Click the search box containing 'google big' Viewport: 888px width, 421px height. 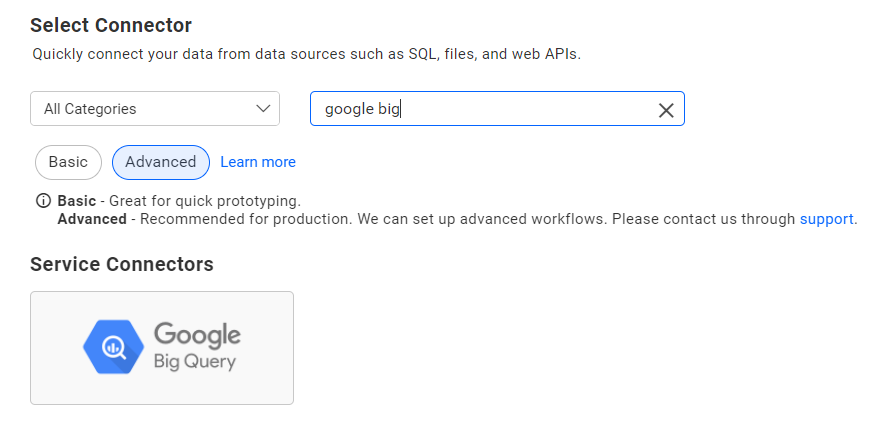point(497,109)
